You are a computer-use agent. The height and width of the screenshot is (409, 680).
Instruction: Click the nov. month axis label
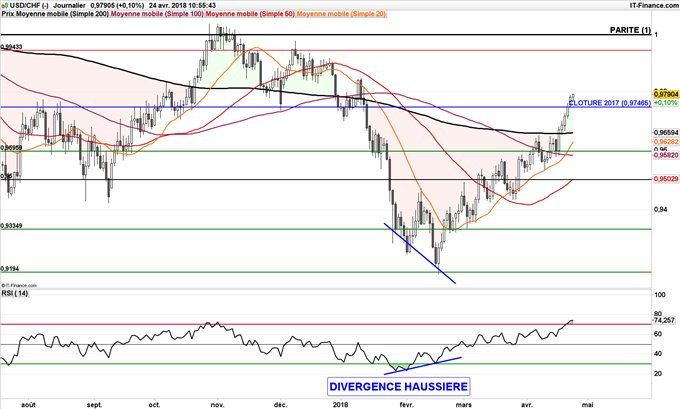[x=217, y=405]
